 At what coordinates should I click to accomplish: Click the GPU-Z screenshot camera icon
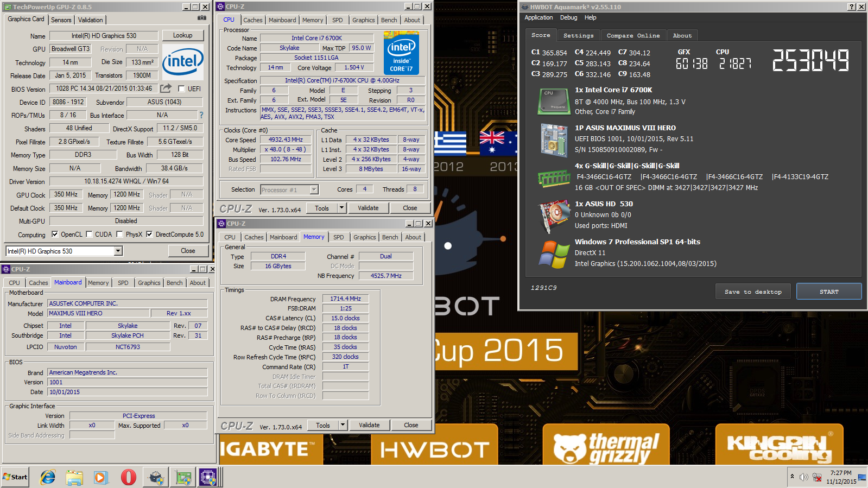click(x=202, y=18)
